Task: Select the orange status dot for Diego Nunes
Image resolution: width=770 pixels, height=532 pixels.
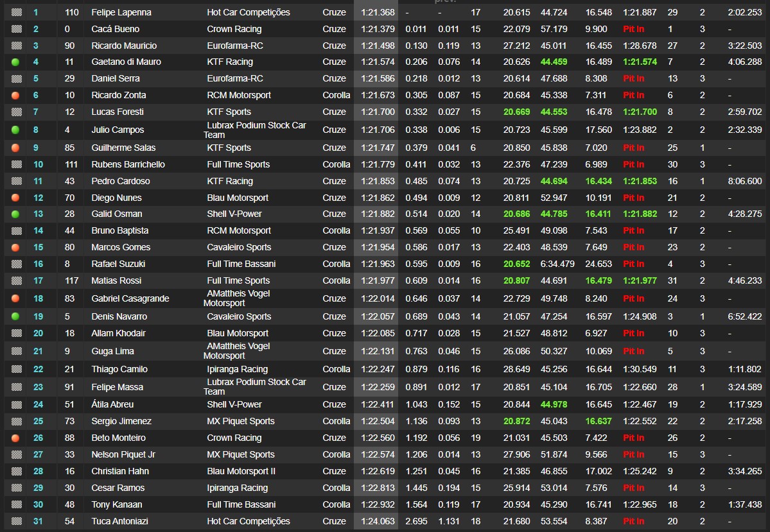Action: (x=15, y=198)
